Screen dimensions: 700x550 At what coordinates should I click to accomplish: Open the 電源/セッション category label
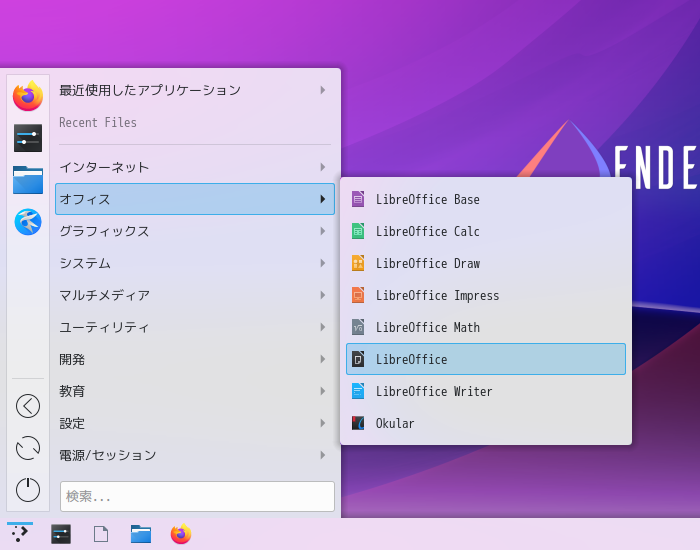[108, 455]
